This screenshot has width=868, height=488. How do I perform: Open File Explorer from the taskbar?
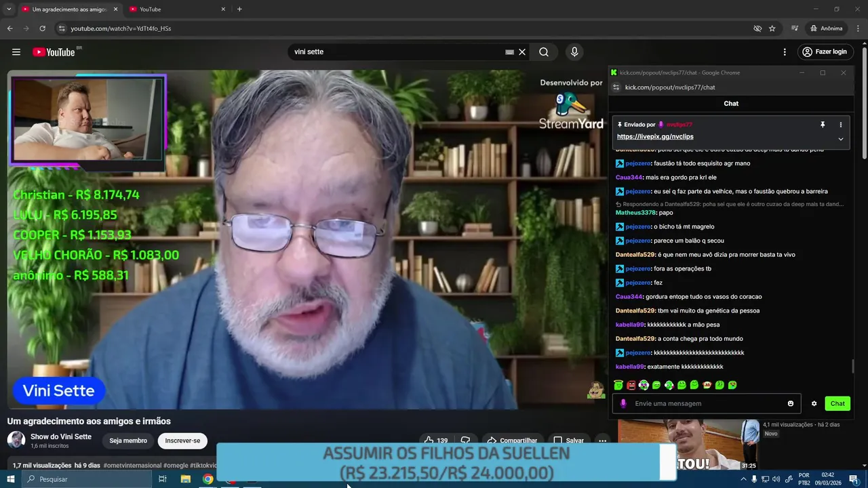coord(186,479)
